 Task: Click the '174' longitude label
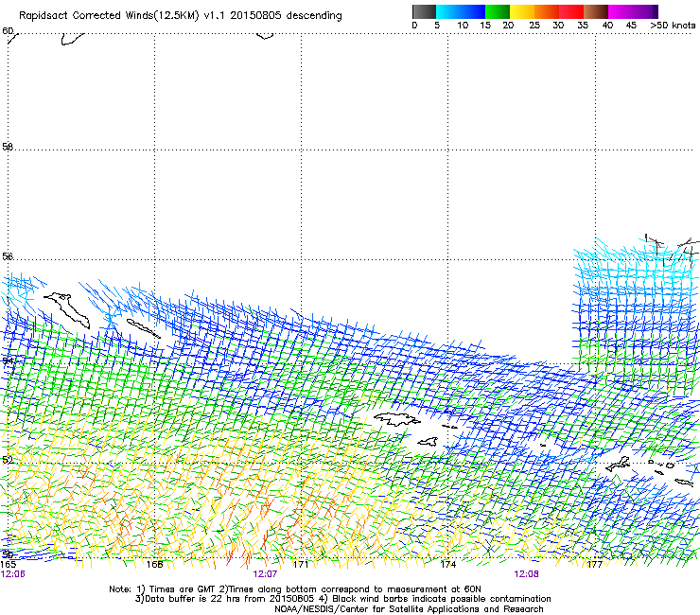(447, 565)
